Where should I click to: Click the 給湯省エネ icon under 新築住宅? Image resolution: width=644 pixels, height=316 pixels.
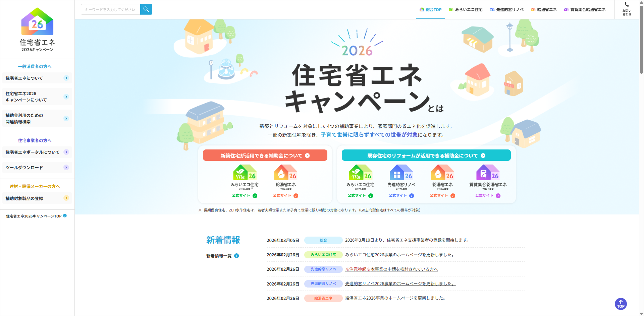coord(285,173)
